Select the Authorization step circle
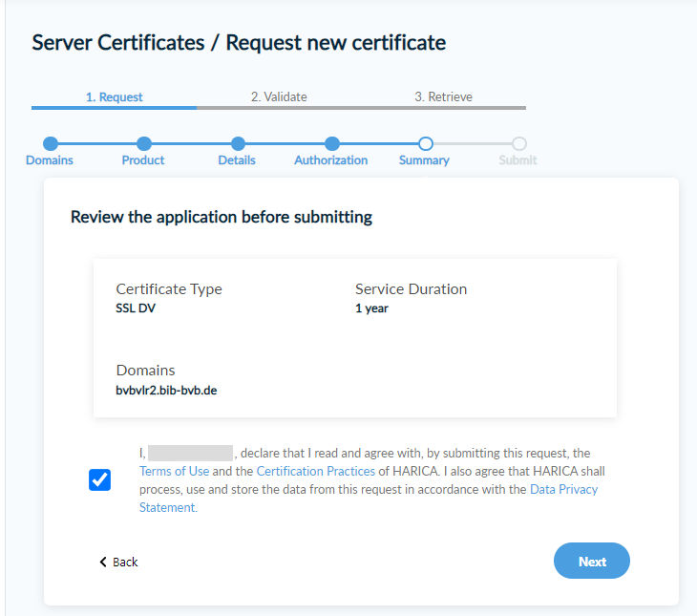 click(331, 144)
